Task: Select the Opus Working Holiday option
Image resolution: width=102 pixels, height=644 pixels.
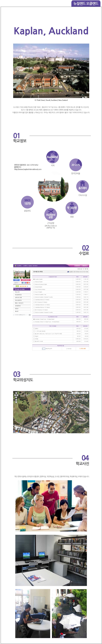Action: pos(34,290)
